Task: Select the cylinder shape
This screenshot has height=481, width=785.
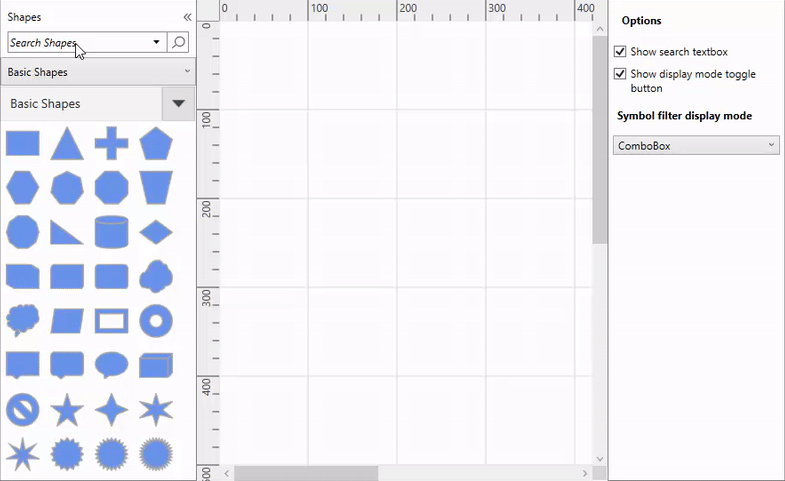Action: coord(111,232)
